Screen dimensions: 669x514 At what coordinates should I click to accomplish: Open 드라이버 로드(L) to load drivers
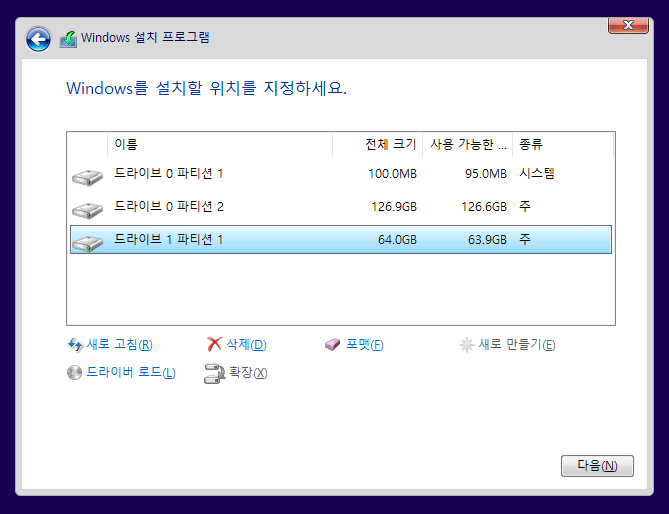[x=131, y=372]
